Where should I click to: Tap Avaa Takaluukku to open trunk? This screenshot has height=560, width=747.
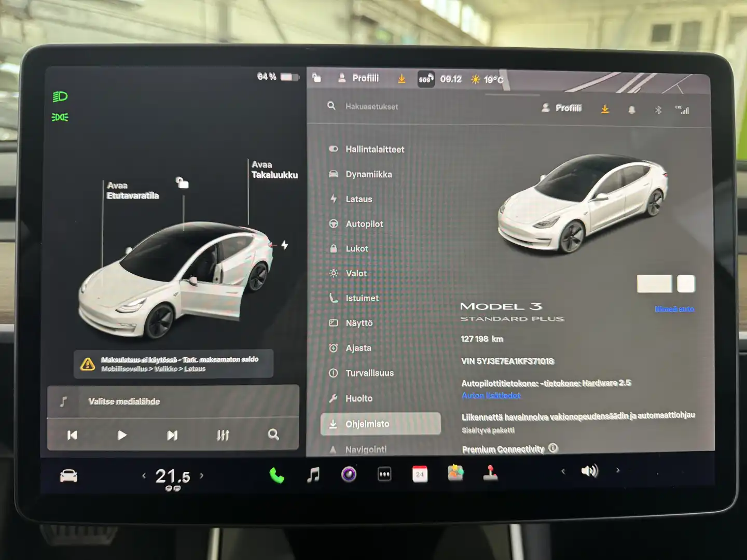coord(274,170)
